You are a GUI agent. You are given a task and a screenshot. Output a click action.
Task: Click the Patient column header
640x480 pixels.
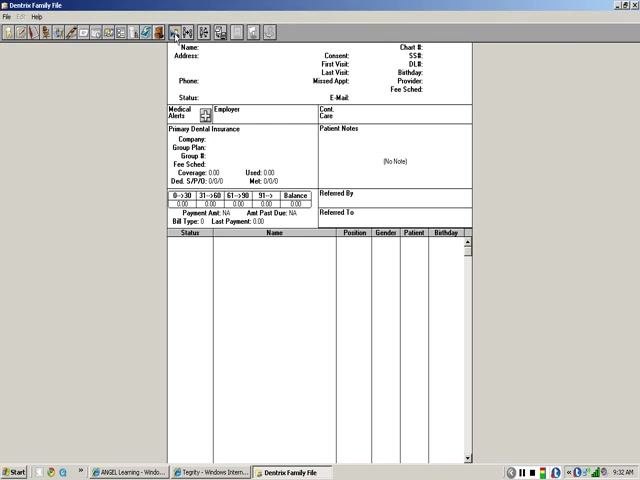pos(414,233)
